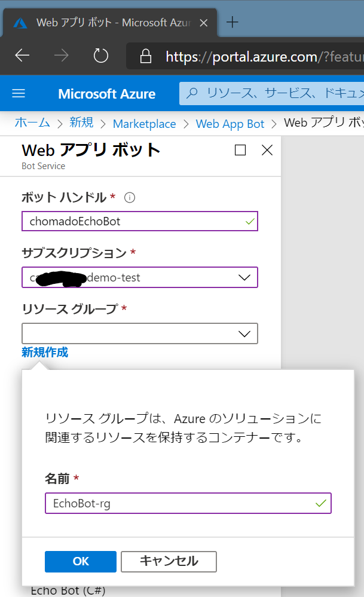Click the キャンセル button
The image size is (364, 597).
(169, 562)
